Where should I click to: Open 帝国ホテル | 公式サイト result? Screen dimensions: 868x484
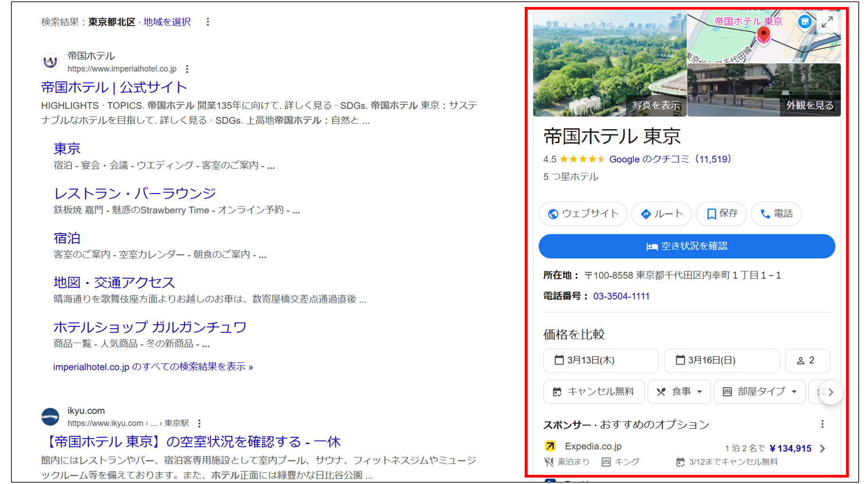tap(114, 87)
